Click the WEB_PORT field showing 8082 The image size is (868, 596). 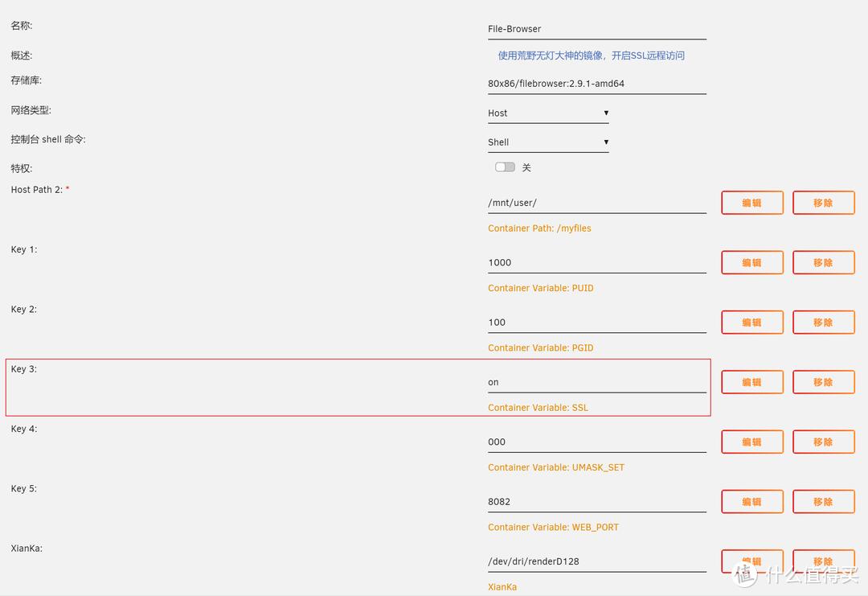pos(596,501)
